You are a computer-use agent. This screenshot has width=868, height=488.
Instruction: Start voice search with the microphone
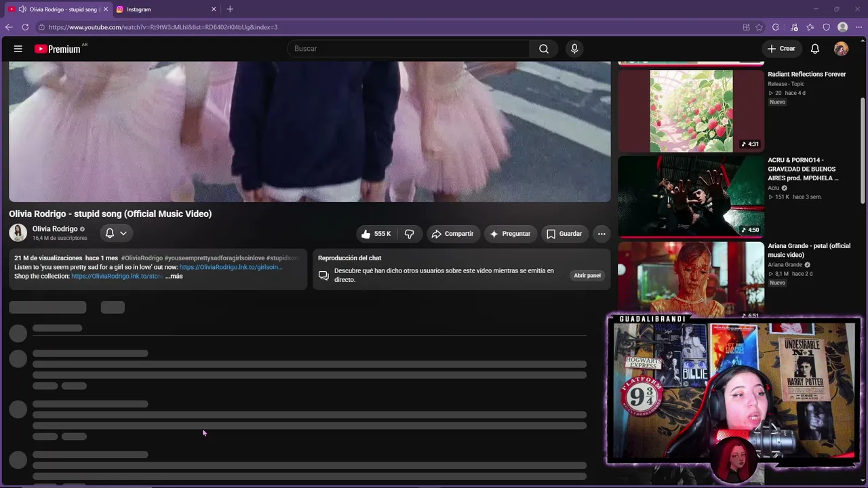(x=574, y=49)
